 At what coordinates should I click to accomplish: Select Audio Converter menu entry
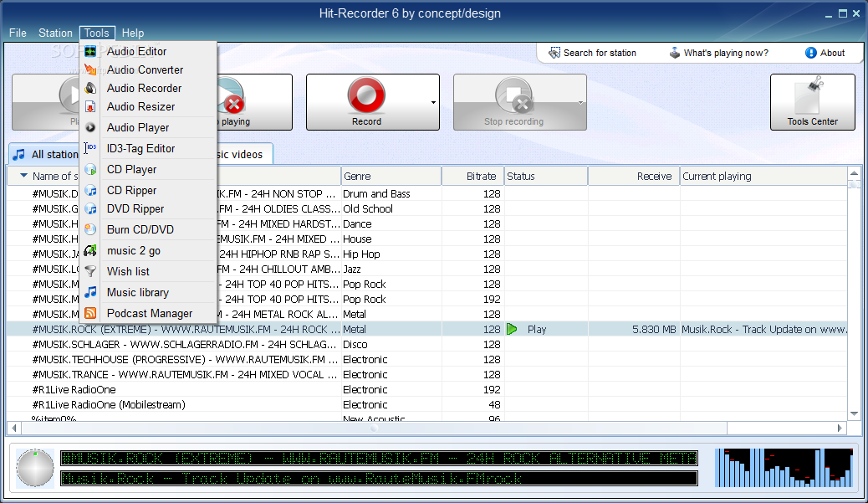[148, 69]
